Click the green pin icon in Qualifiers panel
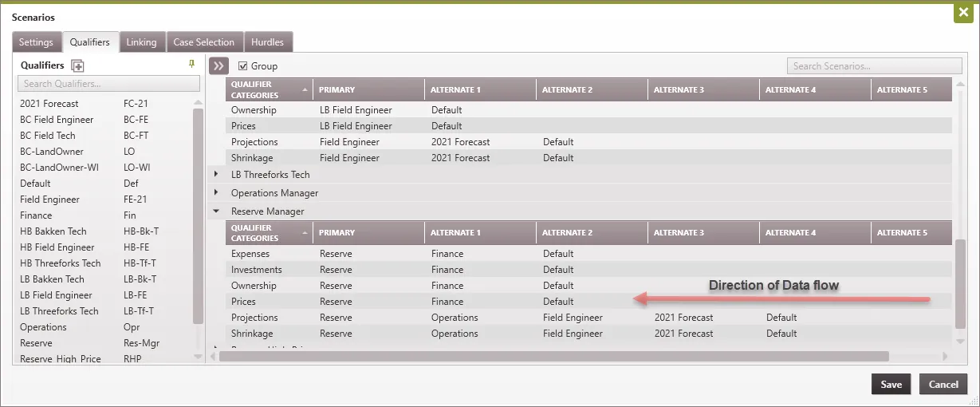The height and width of the screenshot is (407, 980). tap(191, 64)
